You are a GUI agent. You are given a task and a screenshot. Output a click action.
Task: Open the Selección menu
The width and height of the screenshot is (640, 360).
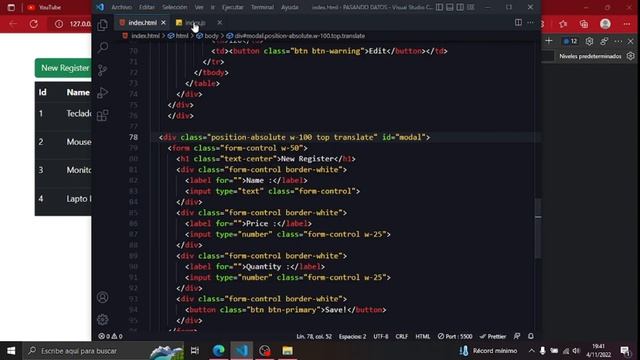click(174, 7)
